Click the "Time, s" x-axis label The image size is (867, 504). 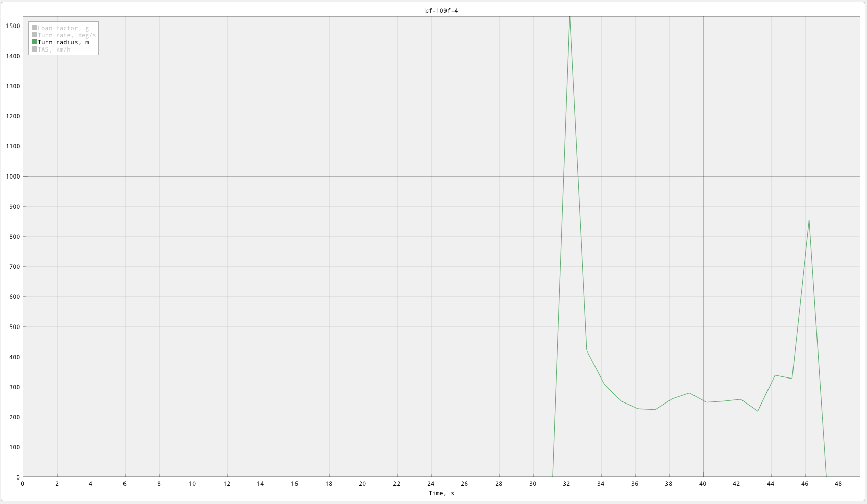tap(441, 493)
